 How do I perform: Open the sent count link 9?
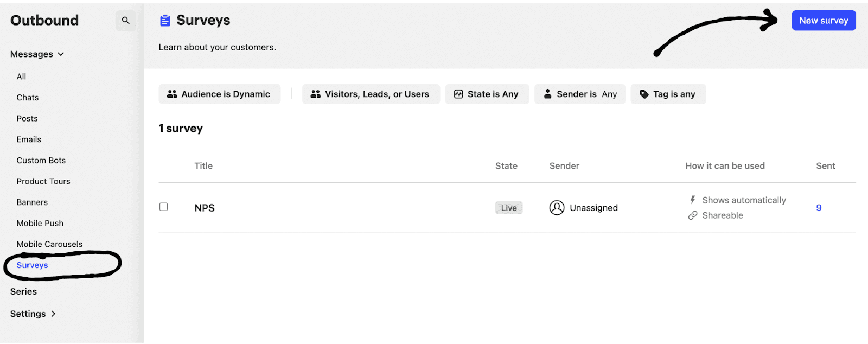click(x=819, y=208)
